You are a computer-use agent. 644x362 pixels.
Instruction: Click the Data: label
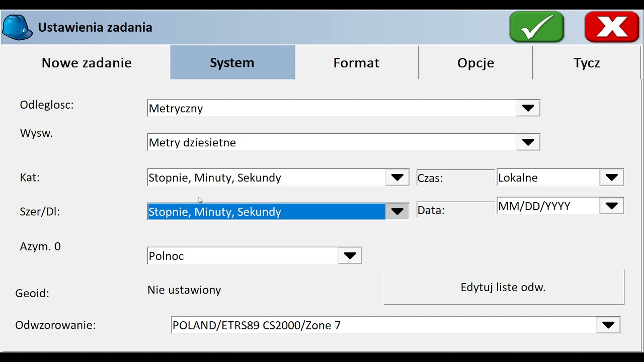click(x=431, y=211)
